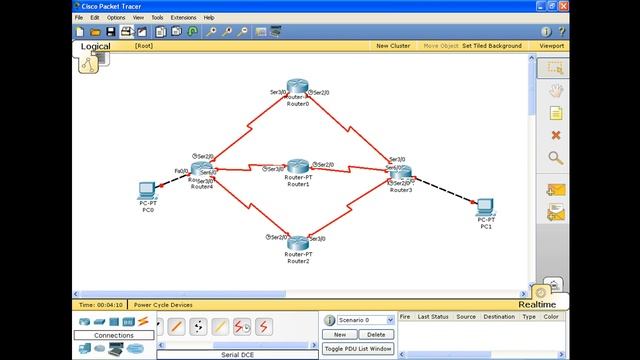Image resolution: width=640 pixels, height=360 pixels.
Task: Select the Hubs device category
Action: [114, 322]
